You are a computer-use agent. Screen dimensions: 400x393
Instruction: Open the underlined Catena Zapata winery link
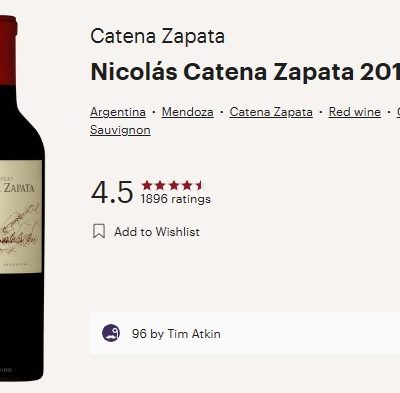point(271,112)
